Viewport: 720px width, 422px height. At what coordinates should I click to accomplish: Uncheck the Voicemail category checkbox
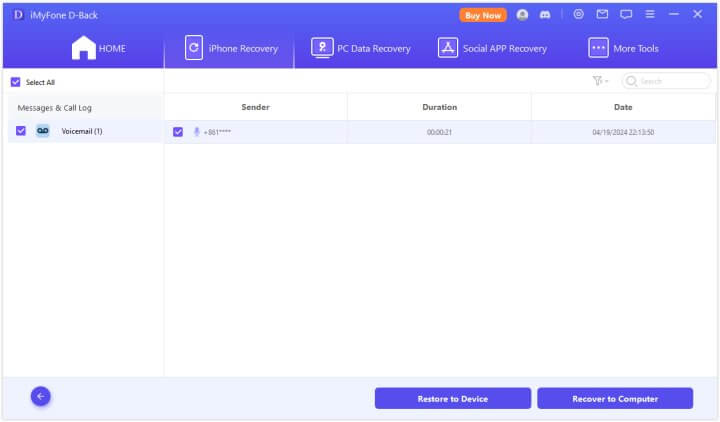pos(21,131)
